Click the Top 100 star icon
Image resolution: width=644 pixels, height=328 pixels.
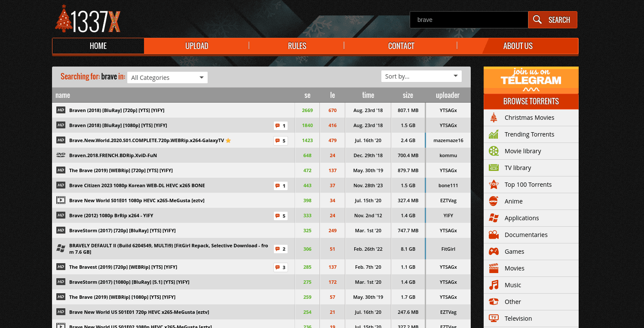click(494, 185)
